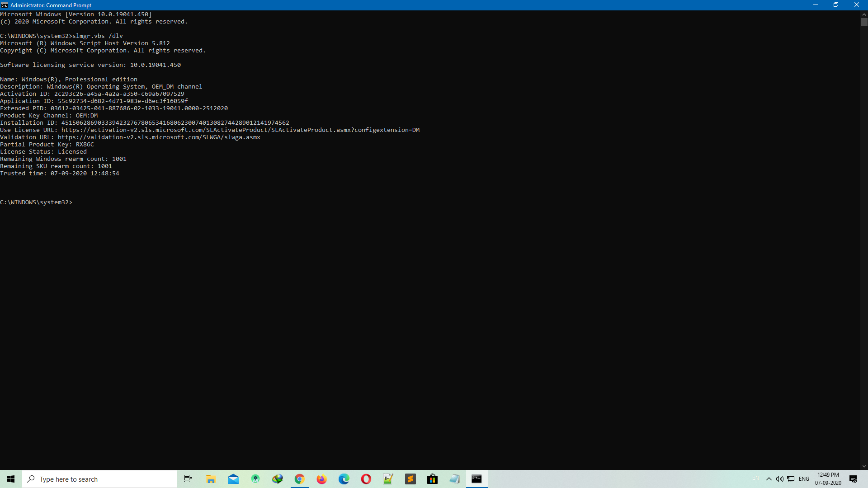The image size is (868, 488).
Task: Click the Description OEM_DM channel line
Action: click(x=101, y=87)
